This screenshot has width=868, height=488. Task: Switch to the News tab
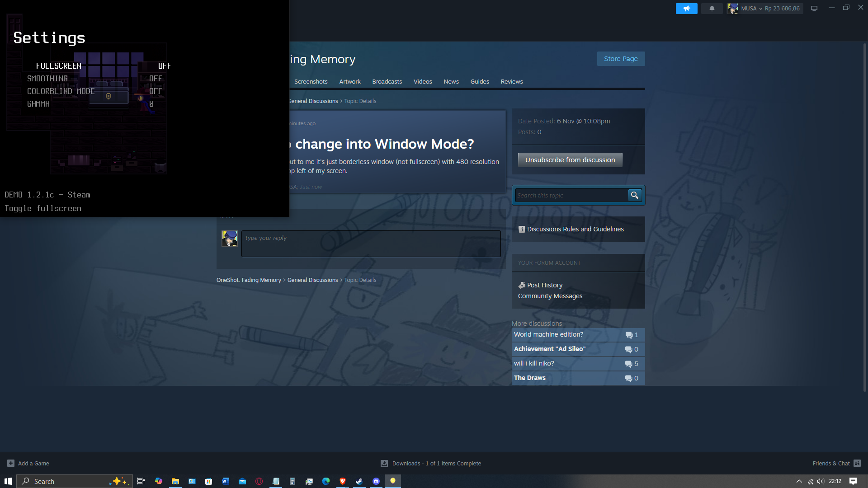click(451, 81)
